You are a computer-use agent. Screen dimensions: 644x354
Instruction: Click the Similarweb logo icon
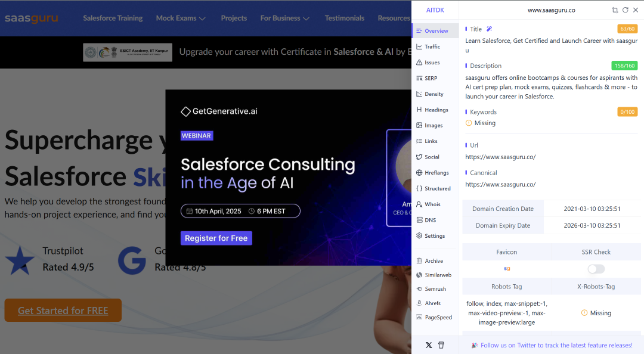click(419, 275)
